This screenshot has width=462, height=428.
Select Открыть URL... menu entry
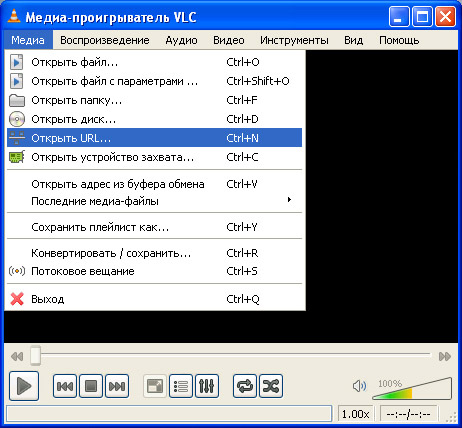(x=154, y=138)
